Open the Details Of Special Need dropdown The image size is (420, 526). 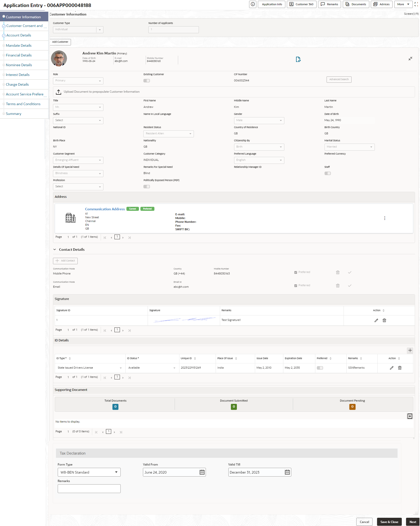click(x=78, y=173)
